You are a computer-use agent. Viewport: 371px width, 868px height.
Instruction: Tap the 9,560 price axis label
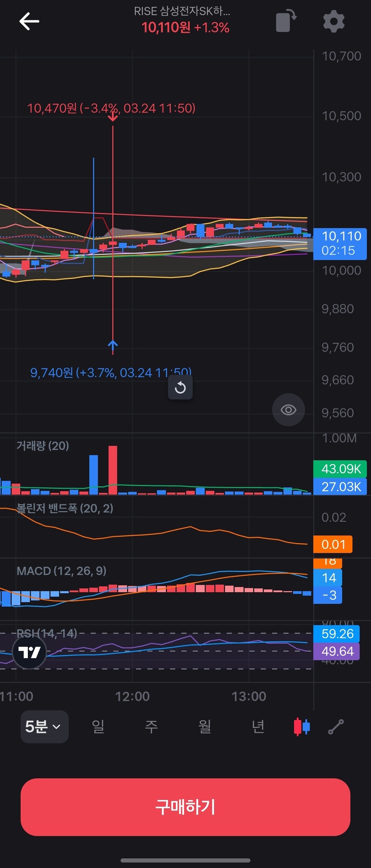tap(338, 413)
